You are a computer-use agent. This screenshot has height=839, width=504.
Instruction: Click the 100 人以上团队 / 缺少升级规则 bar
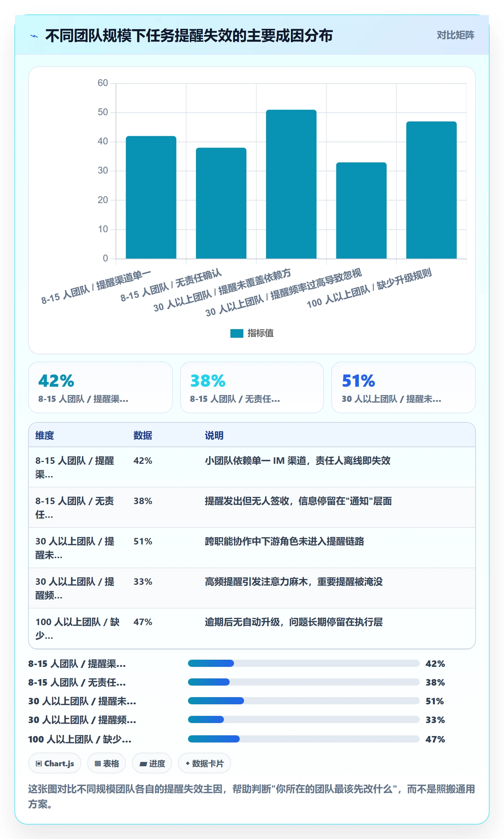[431, 190]
